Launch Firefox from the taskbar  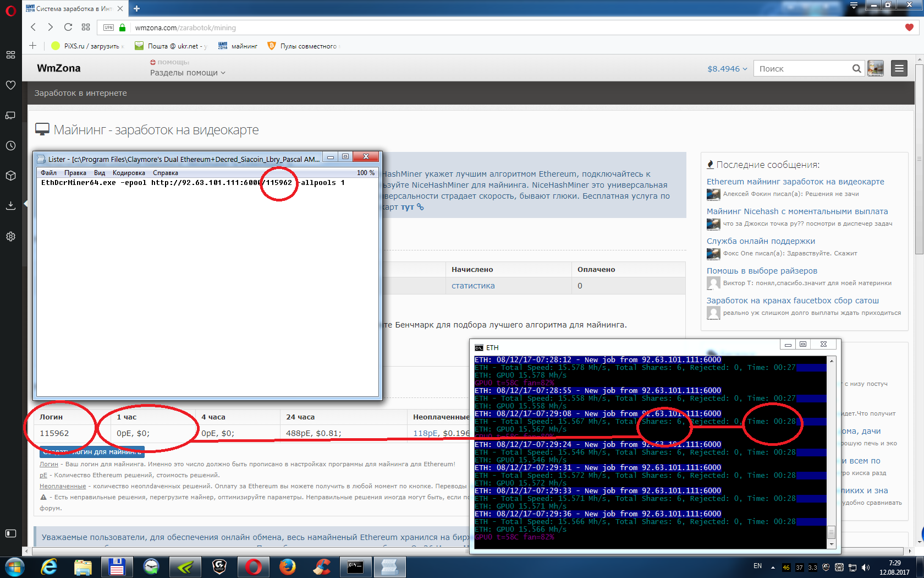[x=287, y=566]
